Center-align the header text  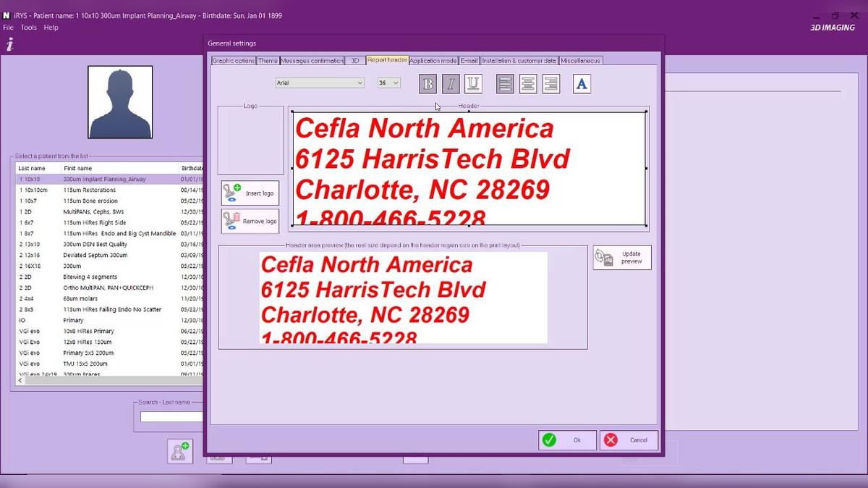tap(528, 84)
